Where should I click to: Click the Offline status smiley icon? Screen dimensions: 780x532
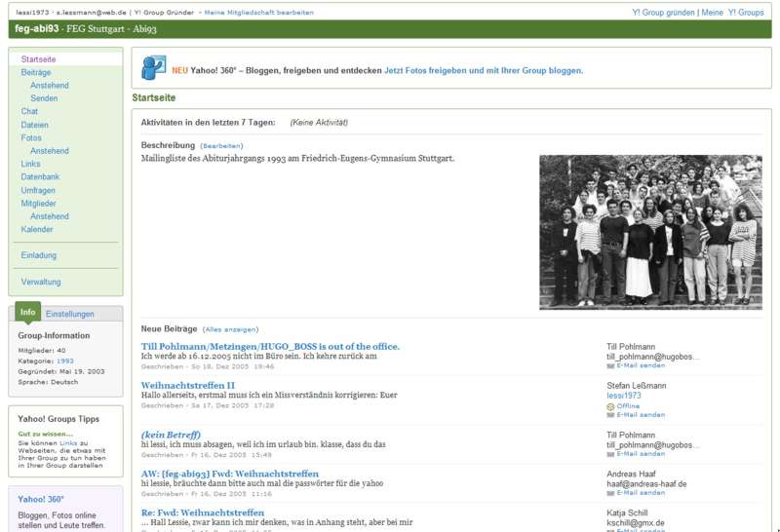point(610,406)
